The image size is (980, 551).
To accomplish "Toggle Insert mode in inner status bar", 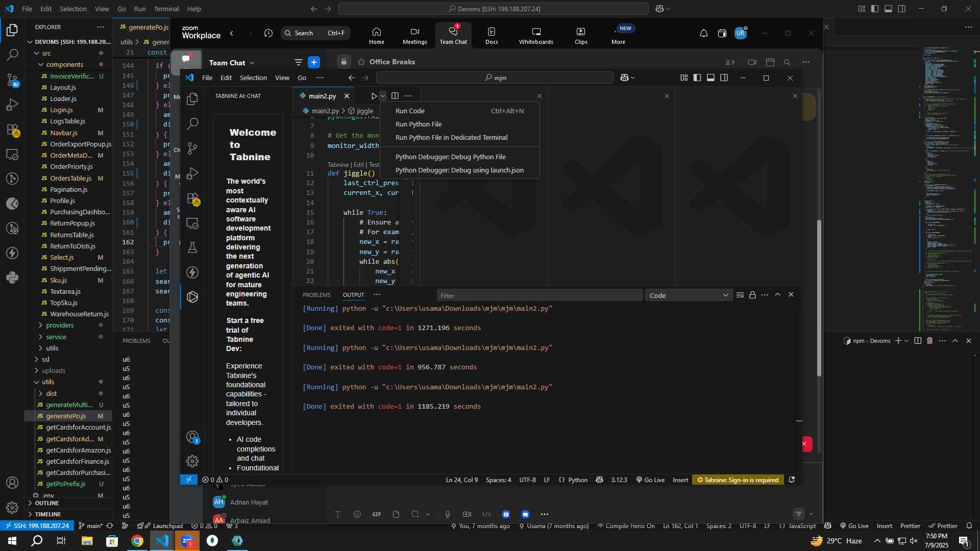I will point(680,480).
